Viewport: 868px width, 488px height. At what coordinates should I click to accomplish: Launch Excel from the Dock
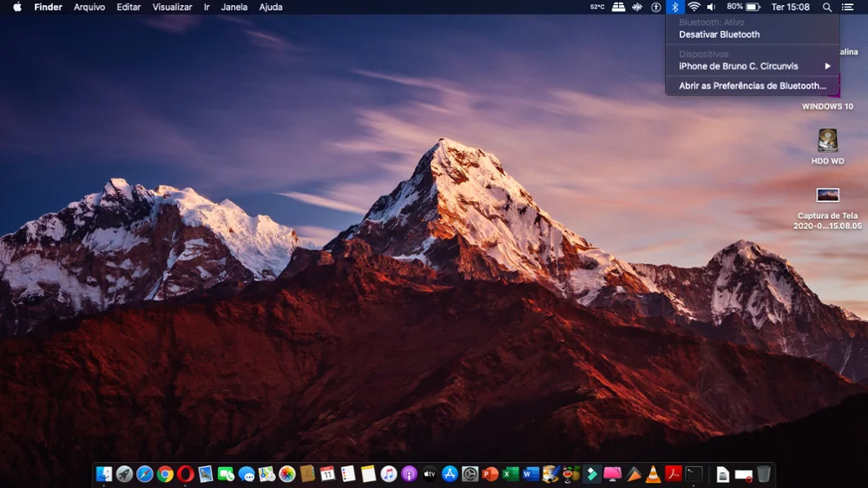pyautogui.click(x=510, y=474)
